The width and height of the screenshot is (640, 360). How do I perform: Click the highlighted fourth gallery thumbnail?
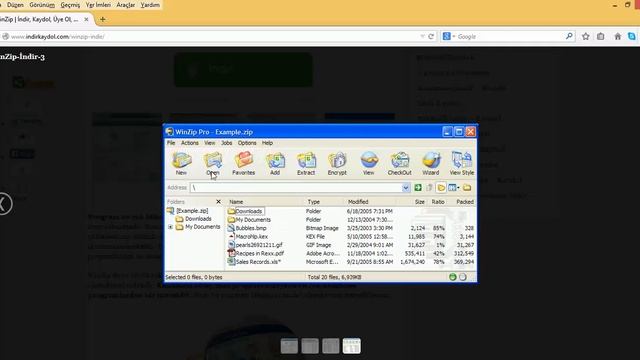[x=351, y=346]
